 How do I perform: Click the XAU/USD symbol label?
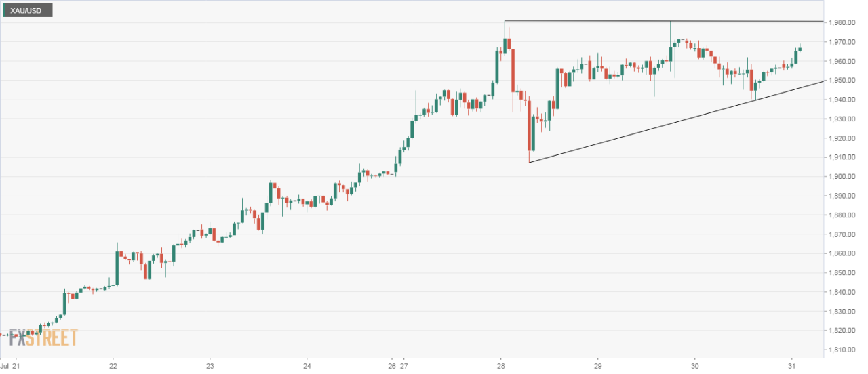28,10
